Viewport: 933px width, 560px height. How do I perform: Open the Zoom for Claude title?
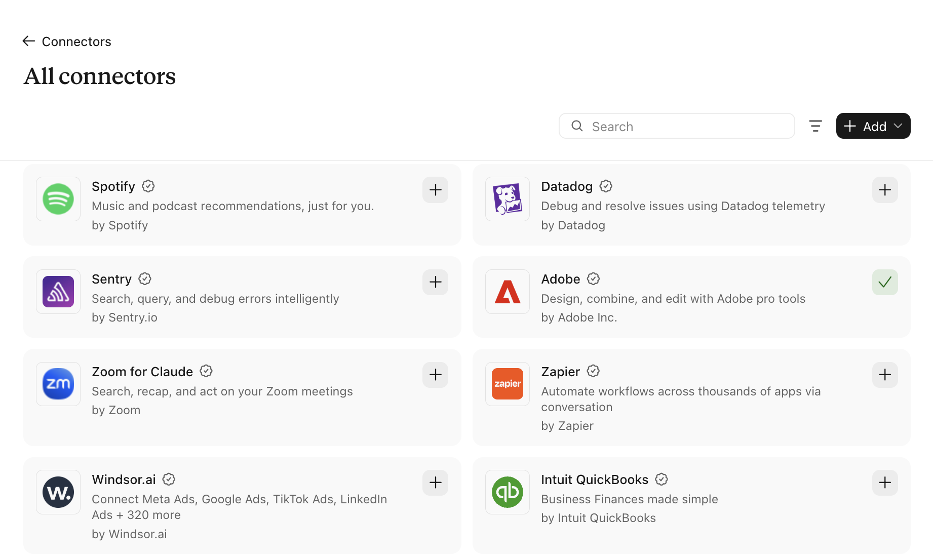(142, 372)
